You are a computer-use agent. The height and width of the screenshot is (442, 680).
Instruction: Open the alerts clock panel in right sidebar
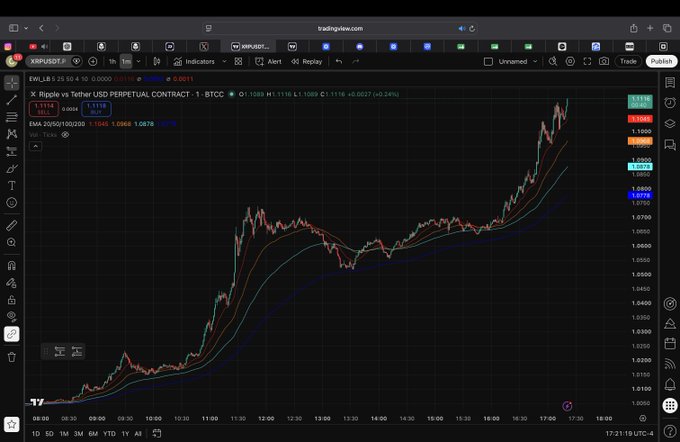pyautogui.click(x=670, y=103)
